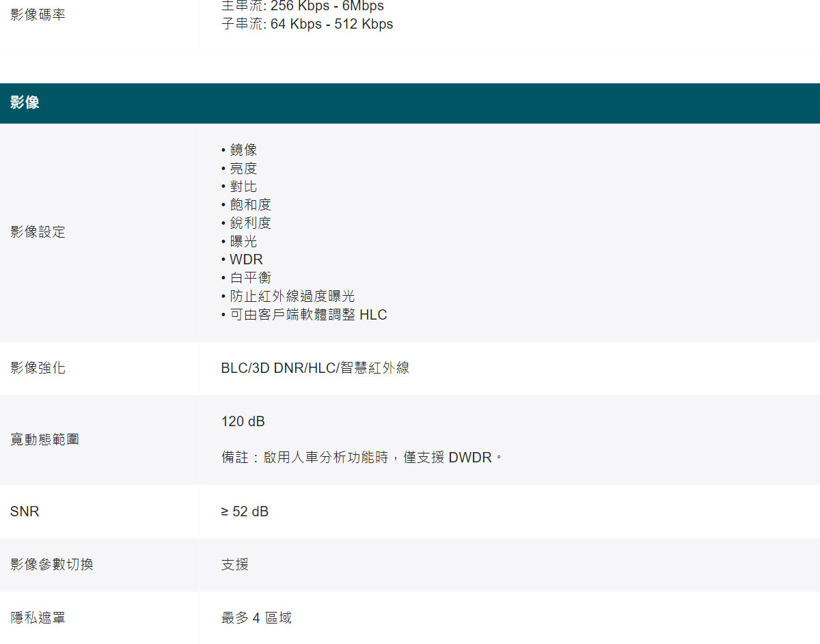Click the 亮度 list item
The height and width of the screenshot is (644, 820).
pos(243,169)
